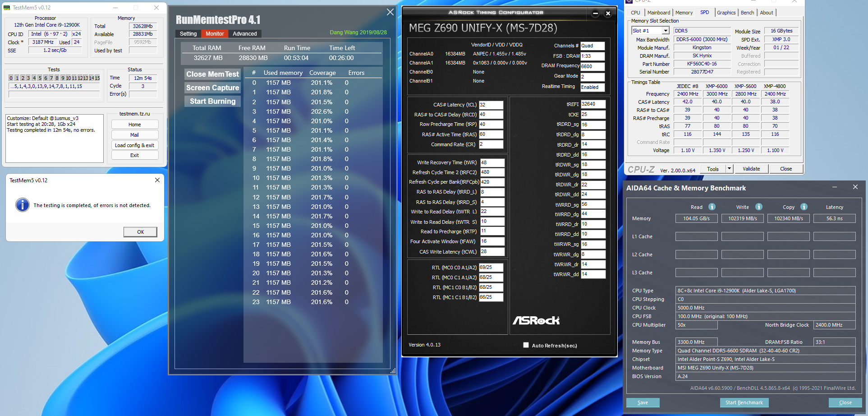
Task: Click the Run Time value 00:53:04
Action: [296, 58]
